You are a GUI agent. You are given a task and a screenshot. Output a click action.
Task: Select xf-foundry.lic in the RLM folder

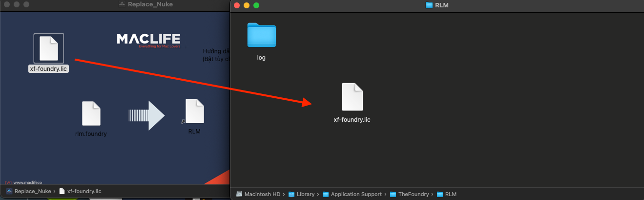(352, 97)
